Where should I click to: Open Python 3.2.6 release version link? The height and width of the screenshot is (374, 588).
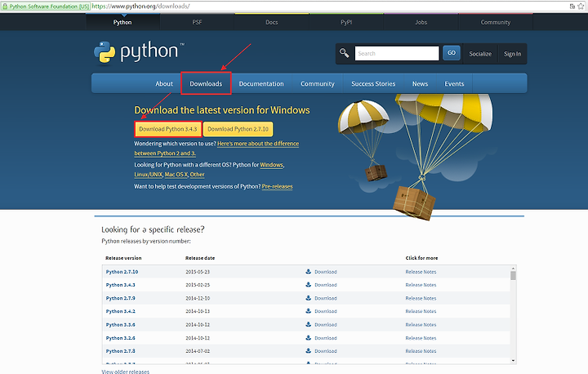click(120, 338)
